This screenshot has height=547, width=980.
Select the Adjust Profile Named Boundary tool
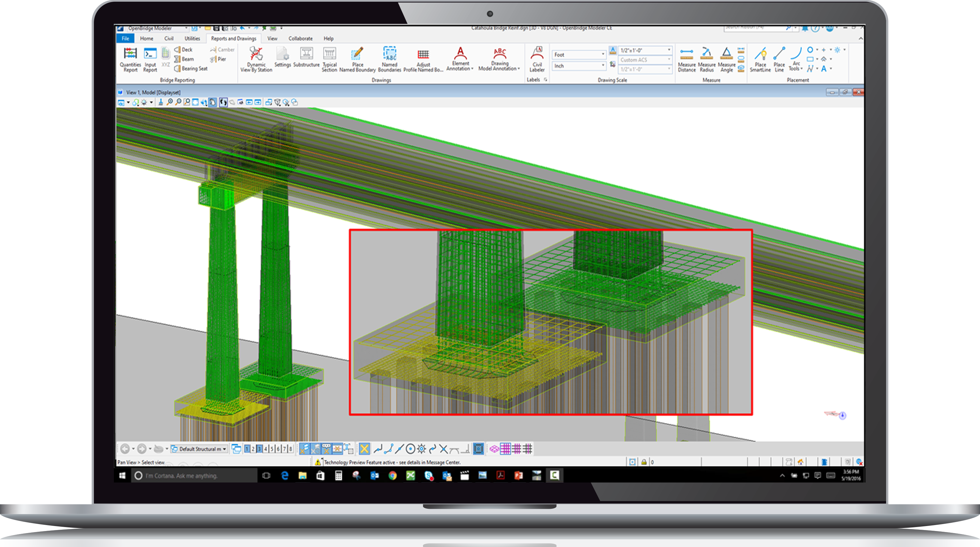(423, 59)
